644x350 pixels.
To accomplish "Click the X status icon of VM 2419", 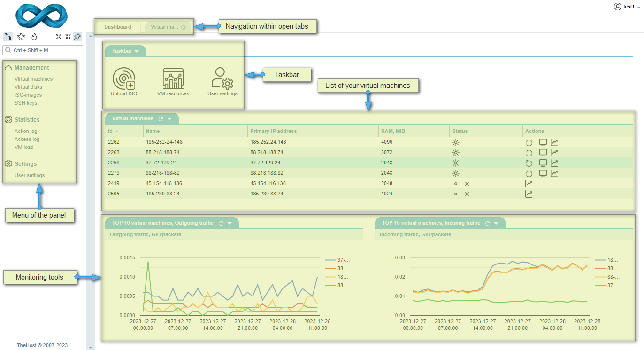I will 467,184.
